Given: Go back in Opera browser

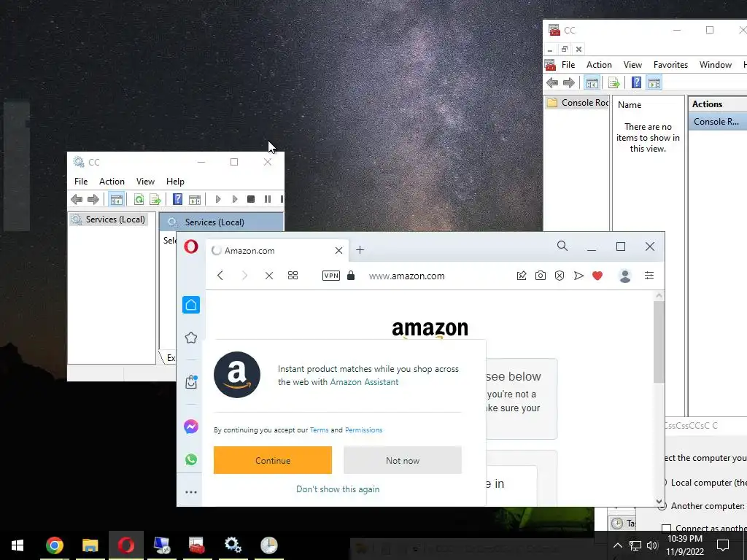Looking at the screenshot, I should point(220,276).
